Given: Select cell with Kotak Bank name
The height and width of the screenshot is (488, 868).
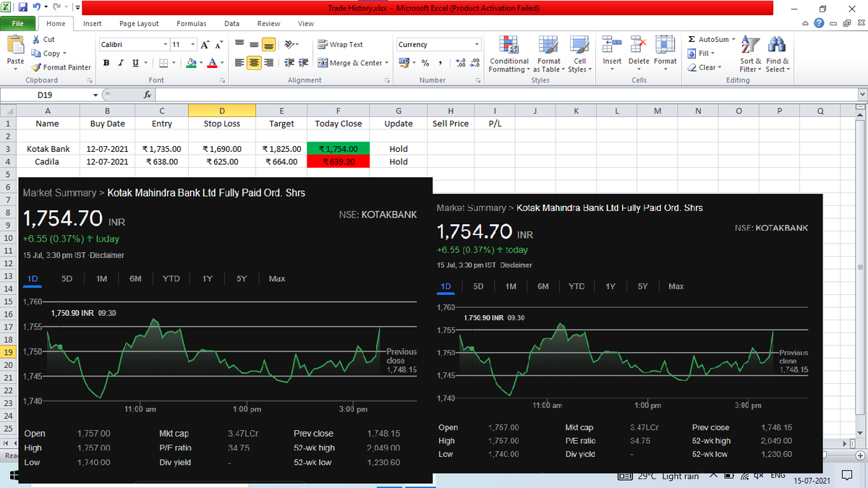Looking at the screenshot, I should (48, 149).
